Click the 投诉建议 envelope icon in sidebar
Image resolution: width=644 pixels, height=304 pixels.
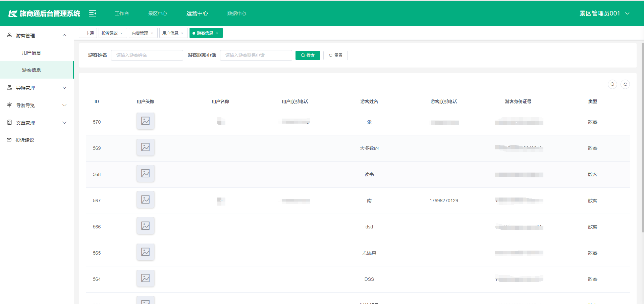click(x=9, y=140)
